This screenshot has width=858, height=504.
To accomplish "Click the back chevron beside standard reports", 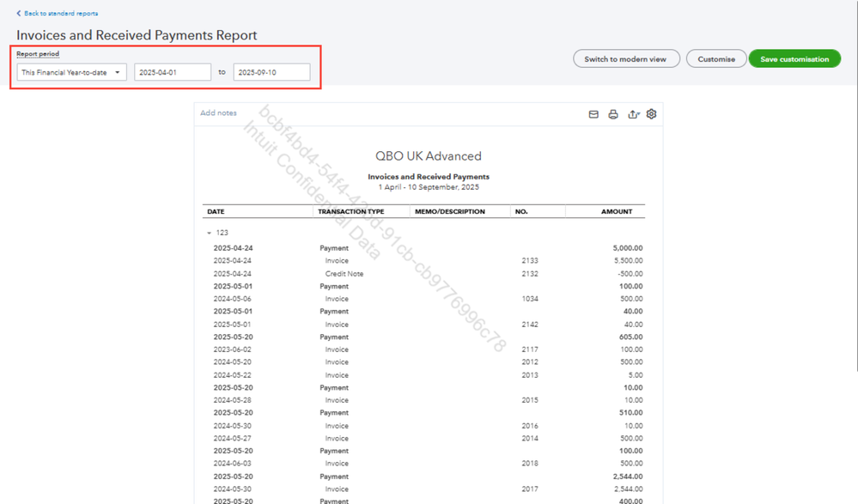I will coord(19,13).
